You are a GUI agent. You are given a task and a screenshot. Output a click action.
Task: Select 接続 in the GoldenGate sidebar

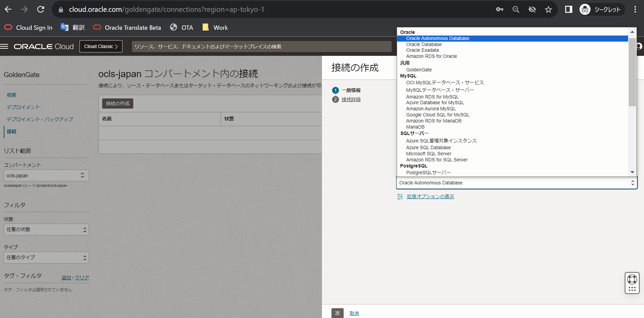point(11,132)
